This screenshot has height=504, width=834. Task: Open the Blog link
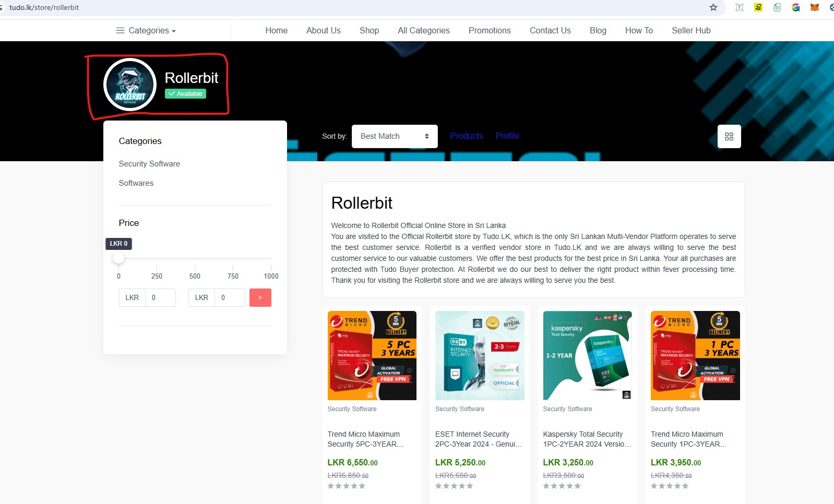[x=598, y=30]
